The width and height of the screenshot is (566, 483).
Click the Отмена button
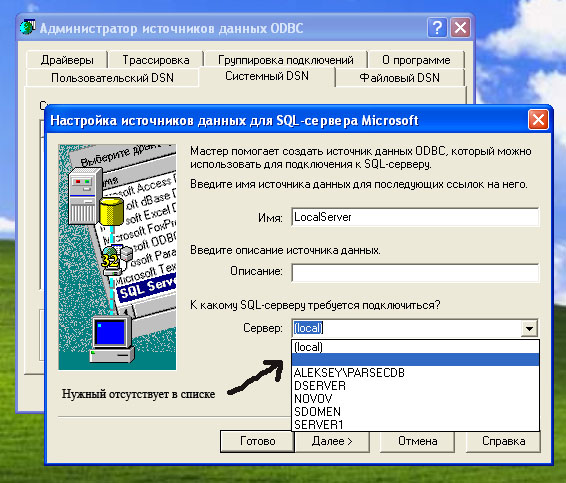(417, 441)
